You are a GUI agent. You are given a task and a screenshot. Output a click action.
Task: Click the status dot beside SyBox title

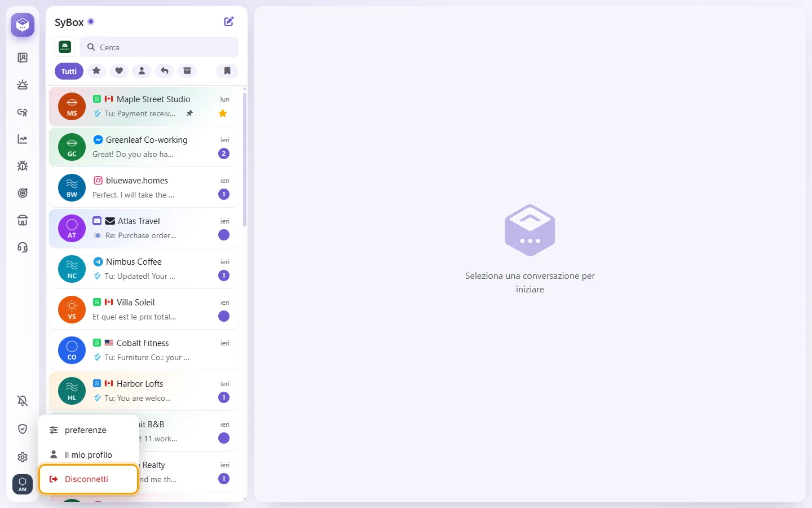point(91,21)
